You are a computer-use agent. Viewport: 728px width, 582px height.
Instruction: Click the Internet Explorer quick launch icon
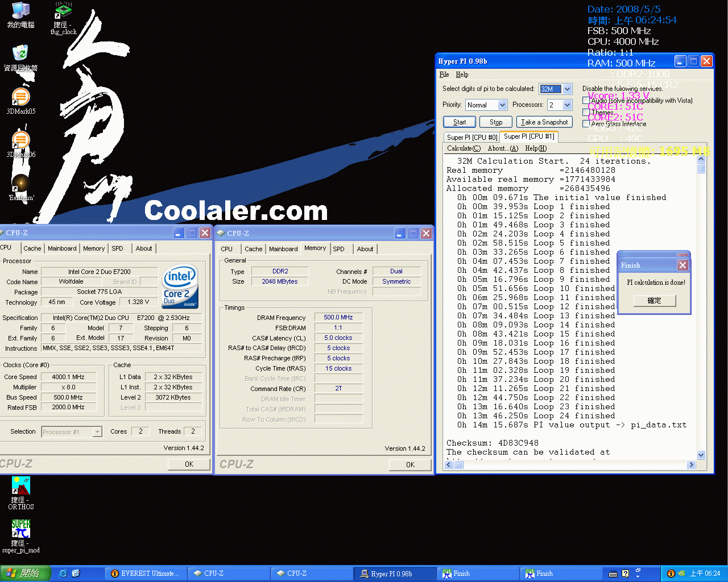pos(63,573)
